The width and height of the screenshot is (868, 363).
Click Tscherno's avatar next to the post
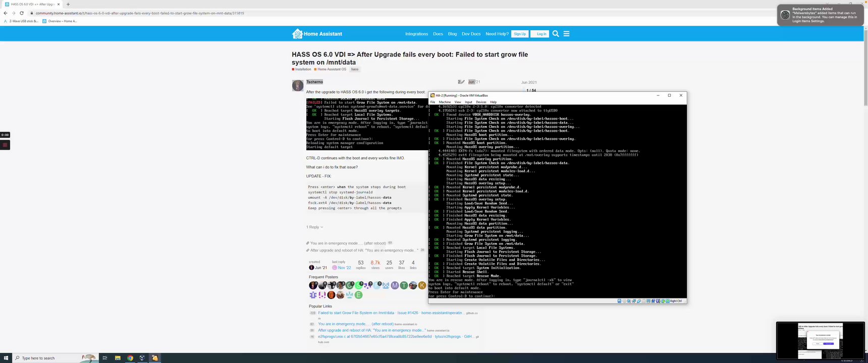298,85
